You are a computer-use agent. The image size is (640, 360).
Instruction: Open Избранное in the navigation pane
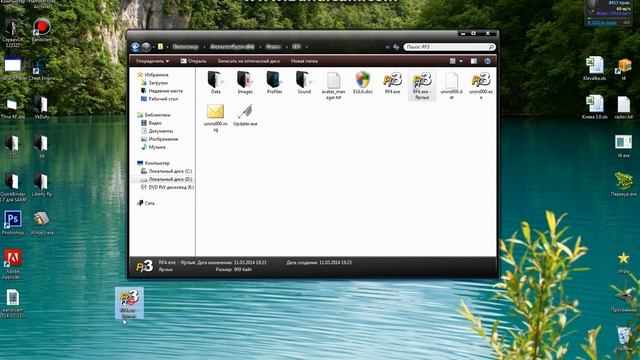tap(153, 75)
